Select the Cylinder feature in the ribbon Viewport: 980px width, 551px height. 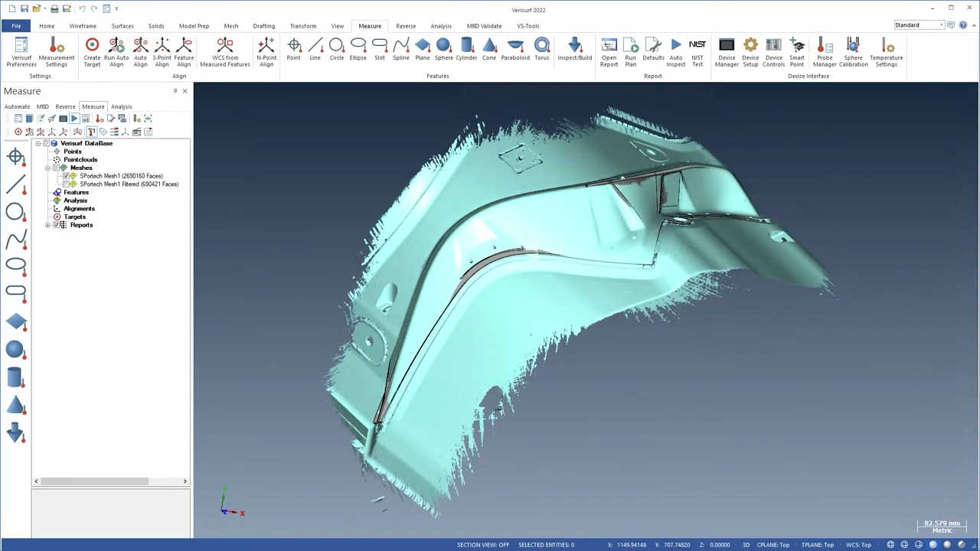(x=466, y=49)
